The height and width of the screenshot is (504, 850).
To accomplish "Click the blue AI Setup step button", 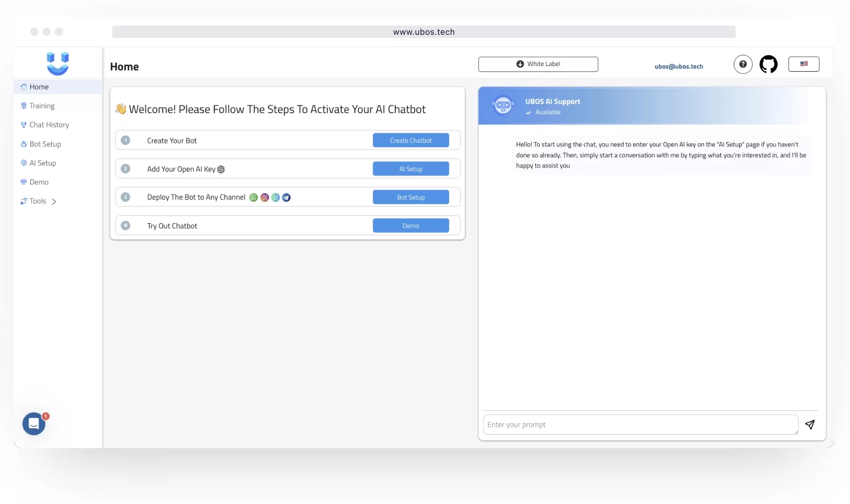I will (411, 169).
